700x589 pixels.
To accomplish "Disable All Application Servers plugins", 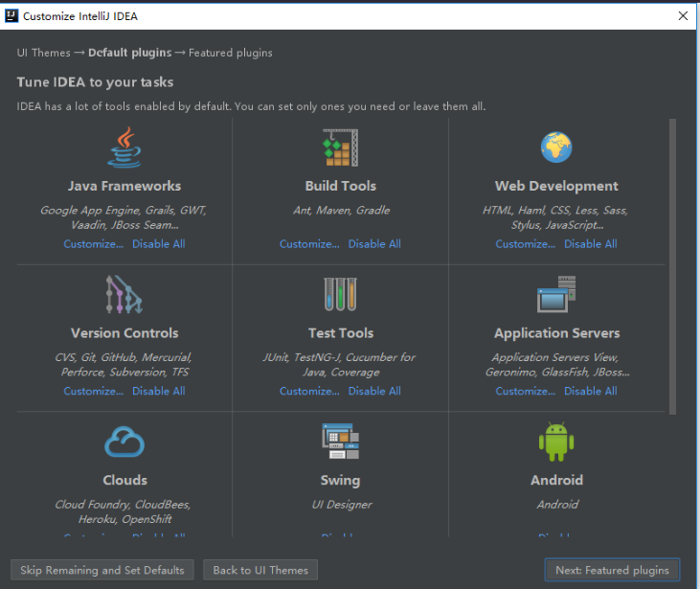I will coord(591,391).
